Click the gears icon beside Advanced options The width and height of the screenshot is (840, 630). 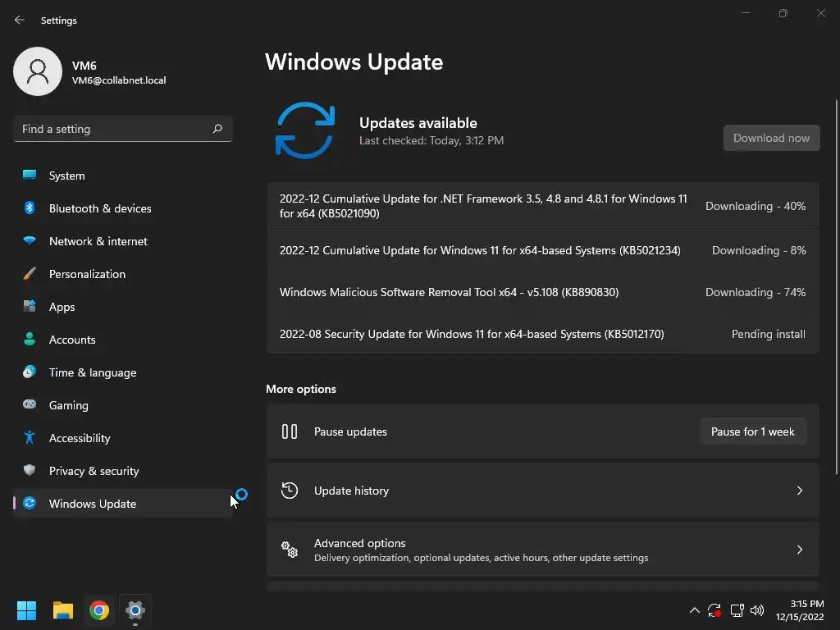[290, 549]
